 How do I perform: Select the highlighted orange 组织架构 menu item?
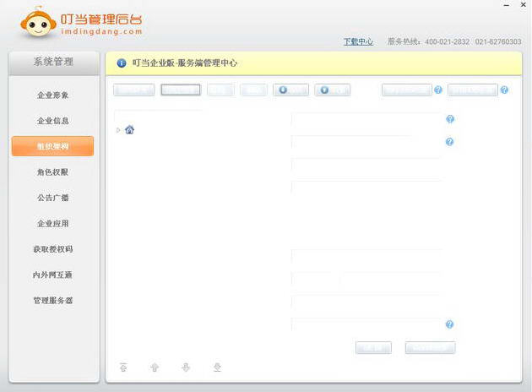click(x=52, y=146)
